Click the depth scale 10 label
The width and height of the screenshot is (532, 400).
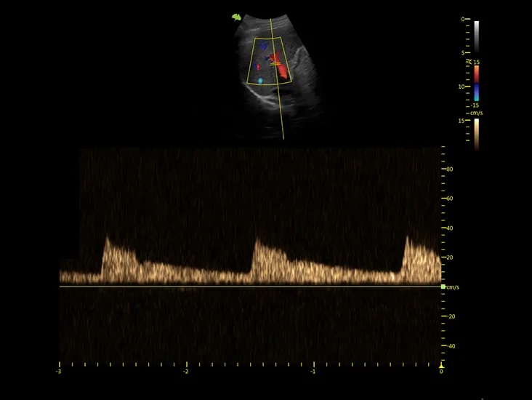[462, 87]
